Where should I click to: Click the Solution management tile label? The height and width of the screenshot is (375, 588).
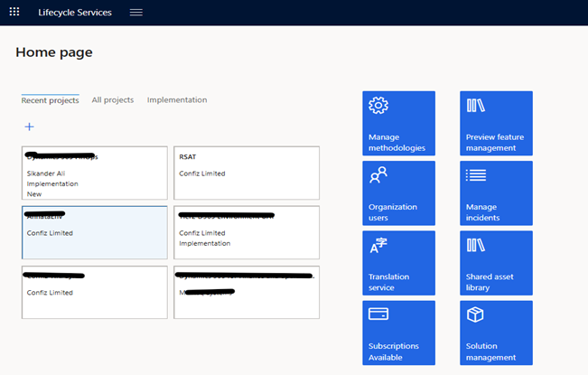point(490,352)
